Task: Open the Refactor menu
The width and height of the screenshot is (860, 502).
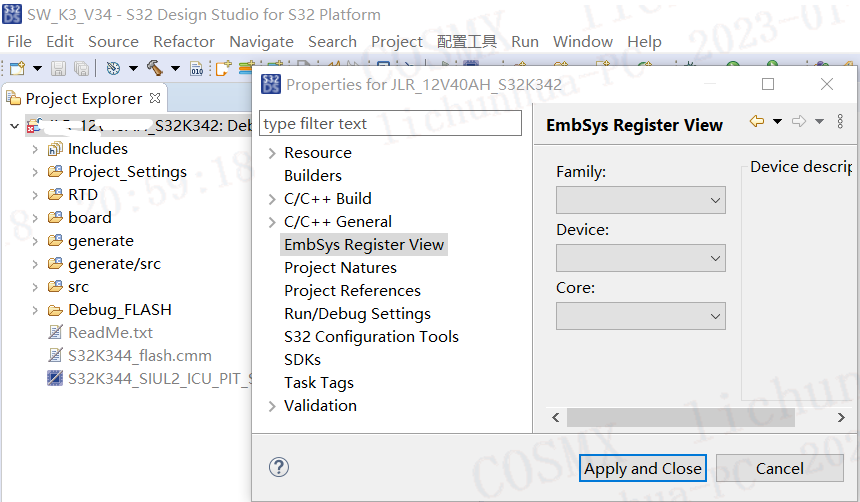Action: click(184, 41)
